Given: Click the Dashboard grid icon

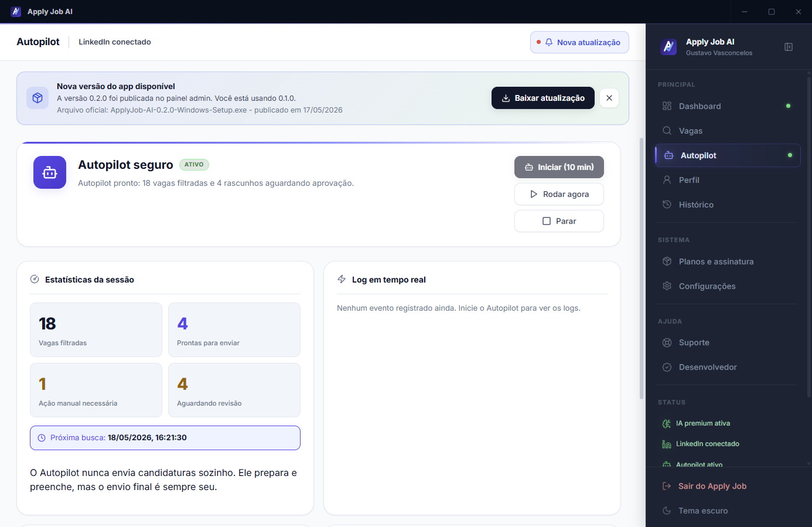Looking at the screenshot, I should (x=667, y=106).
